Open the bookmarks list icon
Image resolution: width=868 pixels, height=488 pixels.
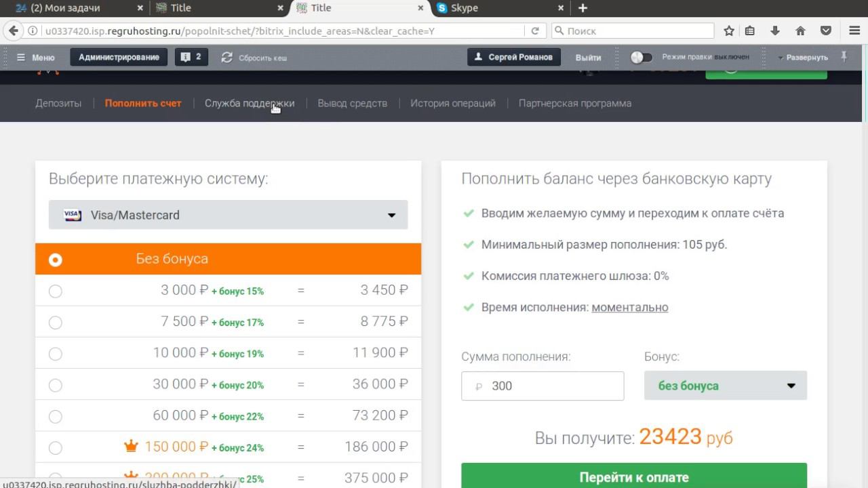pyautogui.click(x=750, y=30)
